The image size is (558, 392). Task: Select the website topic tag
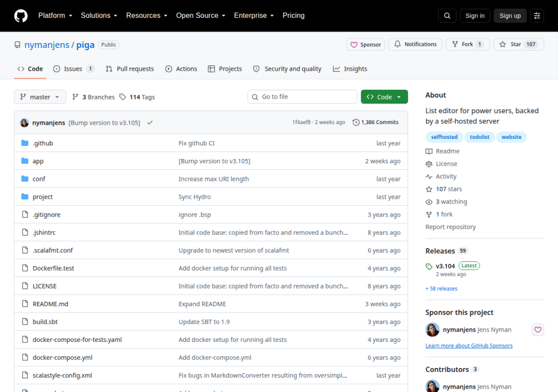coord(511,137)
